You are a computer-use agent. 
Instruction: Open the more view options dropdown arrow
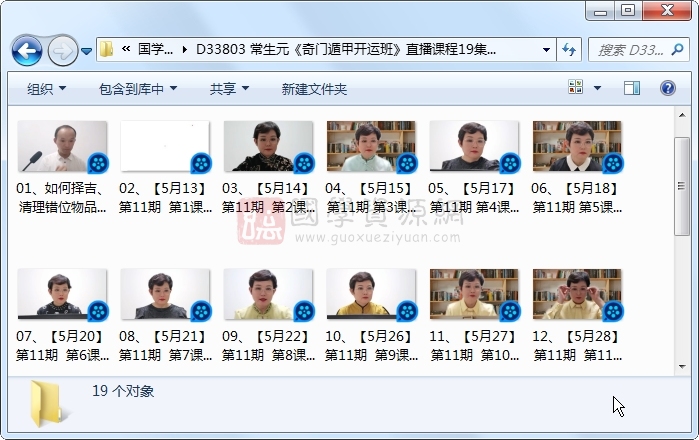[597, 87]
